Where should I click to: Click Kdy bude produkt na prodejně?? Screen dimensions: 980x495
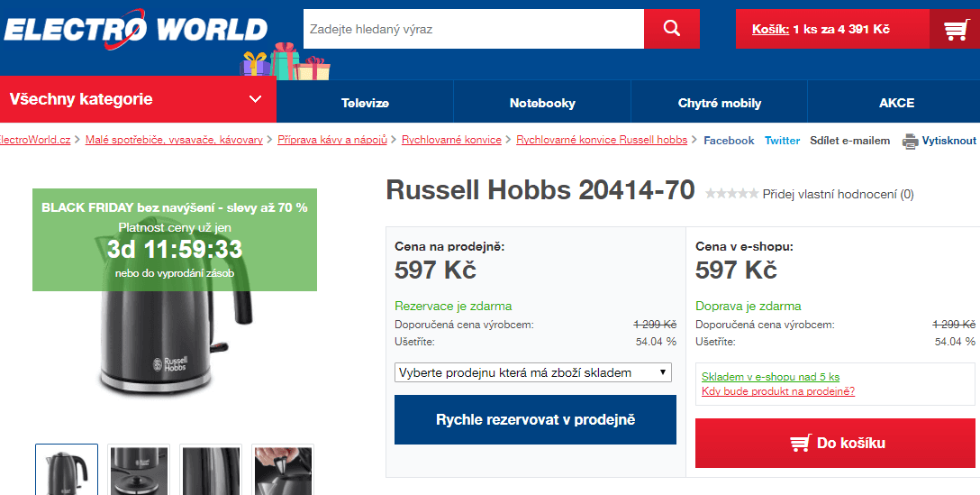pyautogui.click(x=778, y=391)
